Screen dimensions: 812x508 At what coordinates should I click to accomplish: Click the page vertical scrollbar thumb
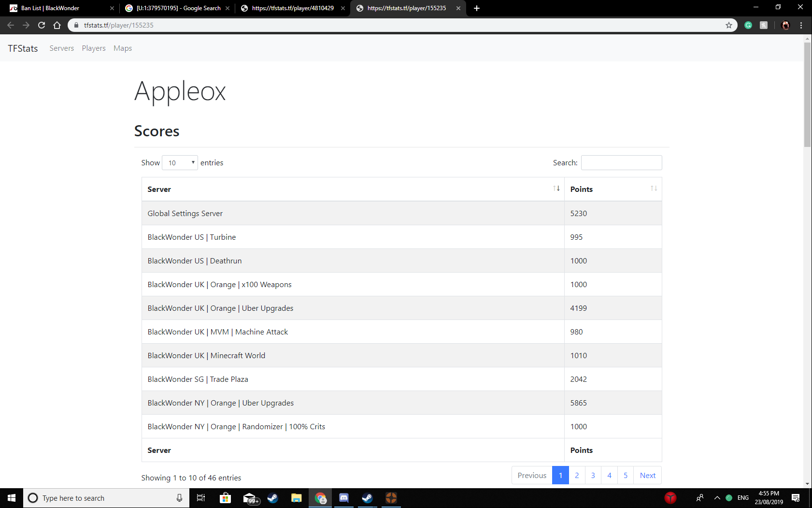807,94
